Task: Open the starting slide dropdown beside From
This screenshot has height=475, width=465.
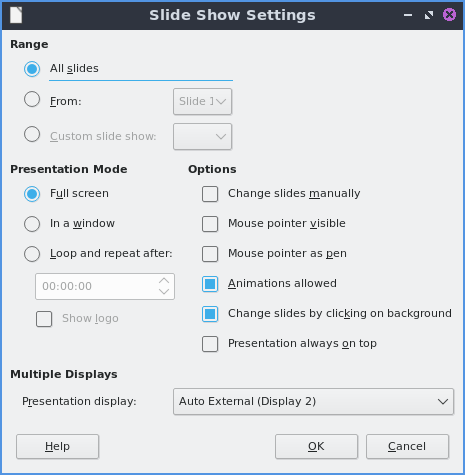Action: click(202, 101)
